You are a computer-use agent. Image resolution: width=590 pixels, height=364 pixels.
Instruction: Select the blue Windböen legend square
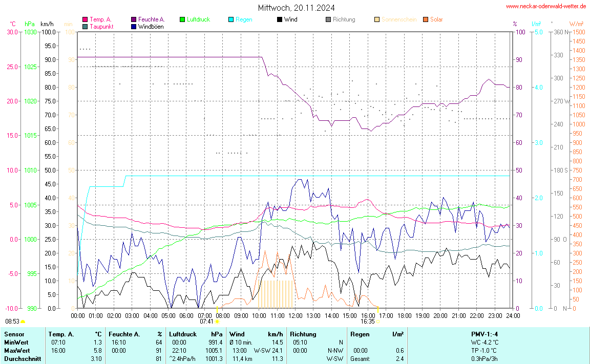tap(134, 26)
